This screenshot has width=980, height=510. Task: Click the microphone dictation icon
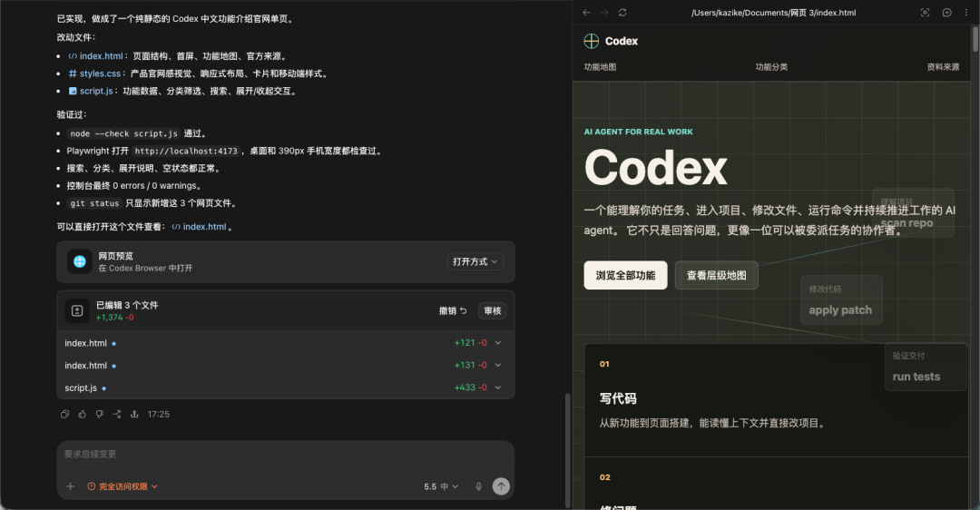(x=479, y=486)
